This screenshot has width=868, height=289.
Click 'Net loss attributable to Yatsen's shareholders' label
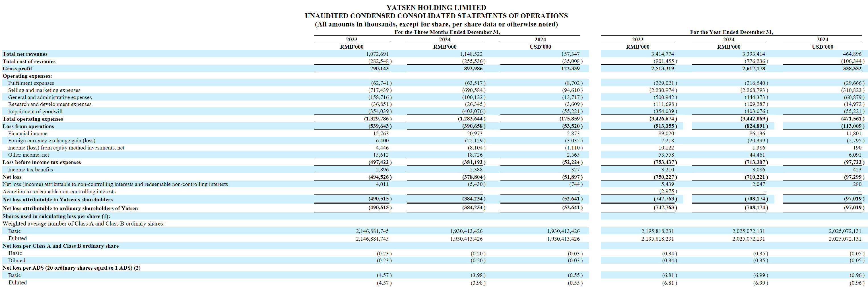click(x=58, y=200)
